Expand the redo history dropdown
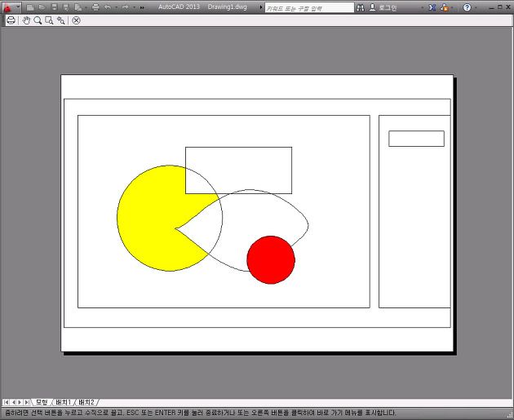The height and width of the screenshot is (420, 514). click(x=134, y=7)
